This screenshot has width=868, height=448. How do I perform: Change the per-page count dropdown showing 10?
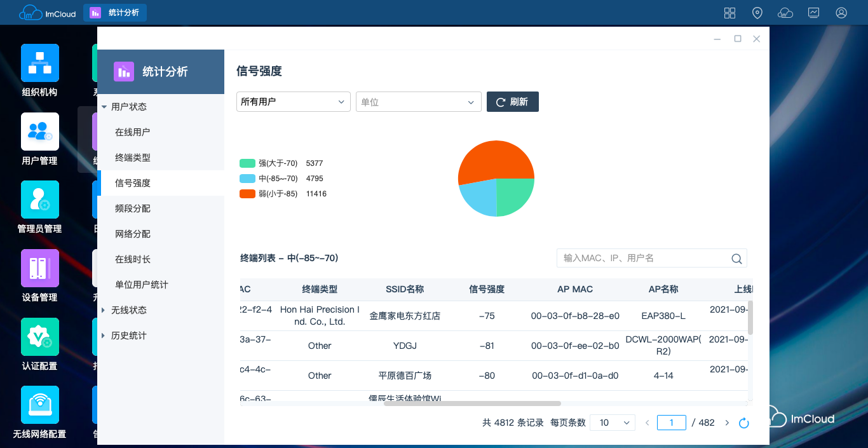tap(613, 423)
